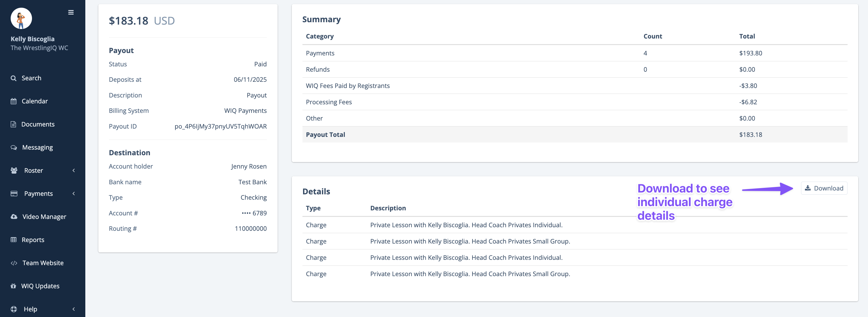Click the Payout ID value text
This screenshot has height=317, width=868.
pos(220,126)
